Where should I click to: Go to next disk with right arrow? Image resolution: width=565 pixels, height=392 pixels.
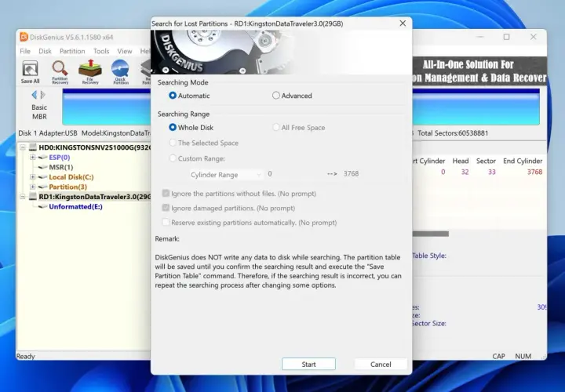43,95
